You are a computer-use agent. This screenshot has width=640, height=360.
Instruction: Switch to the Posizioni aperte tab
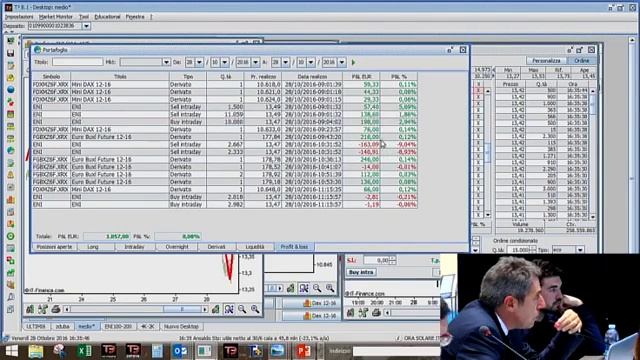tap(54, 247)
